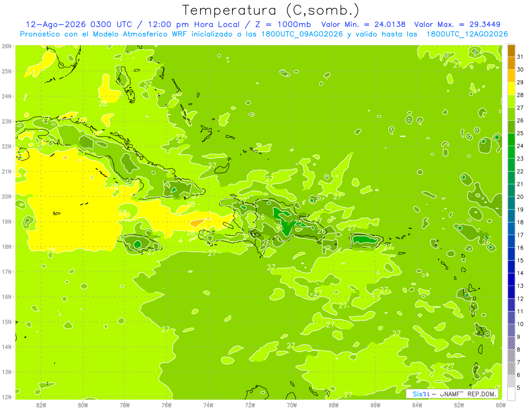
Task: Click the 25 contour label over Hispaniola
Action: click(x=298, y=223)
